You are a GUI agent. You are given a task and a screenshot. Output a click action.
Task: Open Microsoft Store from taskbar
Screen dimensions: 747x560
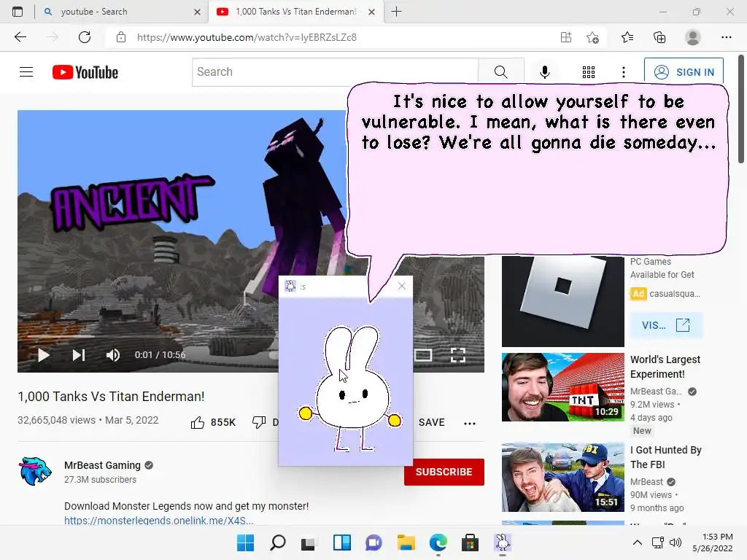pyautogui.click(x=470, y=542)
